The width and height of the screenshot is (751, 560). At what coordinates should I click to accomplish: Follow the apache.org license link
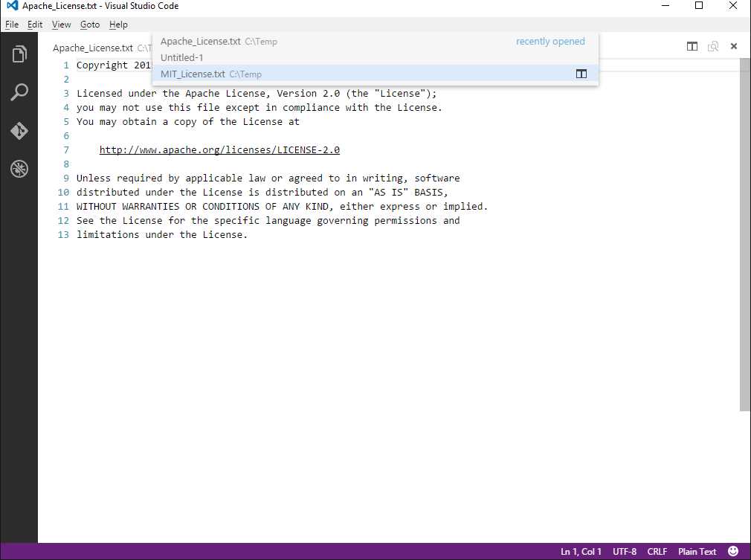[219, 149]
